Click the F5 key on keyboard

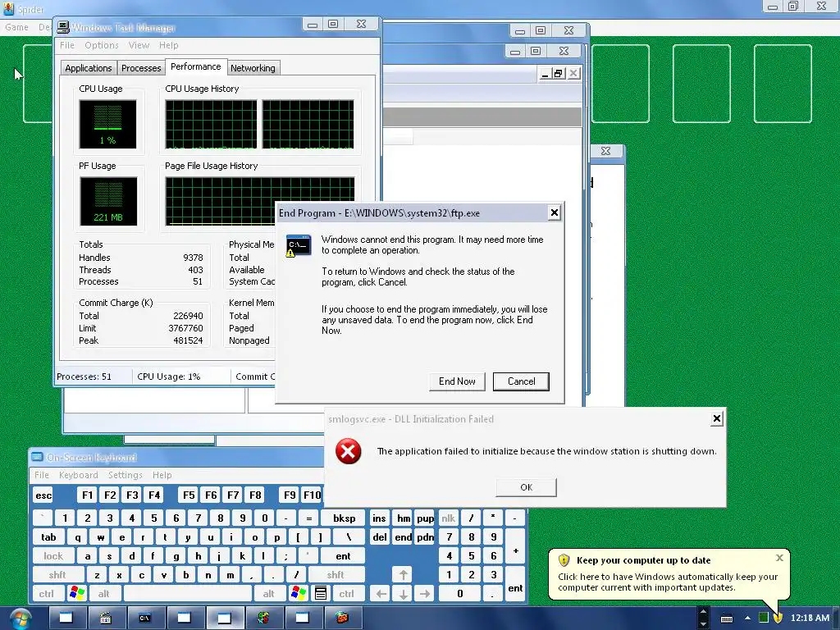pos(189,495)
